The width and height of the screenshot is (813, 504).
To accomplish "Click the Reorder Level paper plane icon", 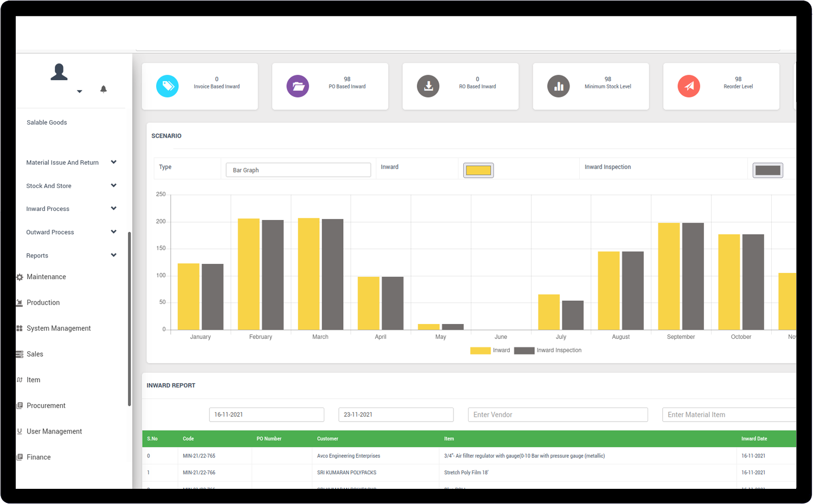I will [689, 86].
